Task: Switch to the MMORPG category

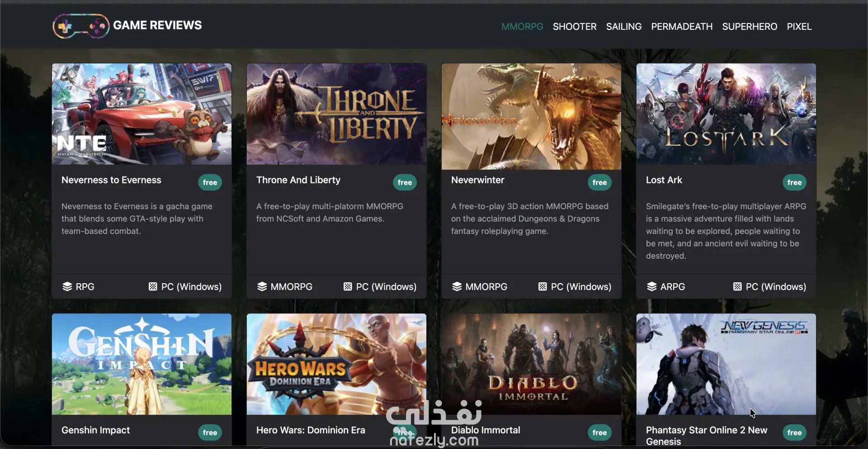Action: 522,27
